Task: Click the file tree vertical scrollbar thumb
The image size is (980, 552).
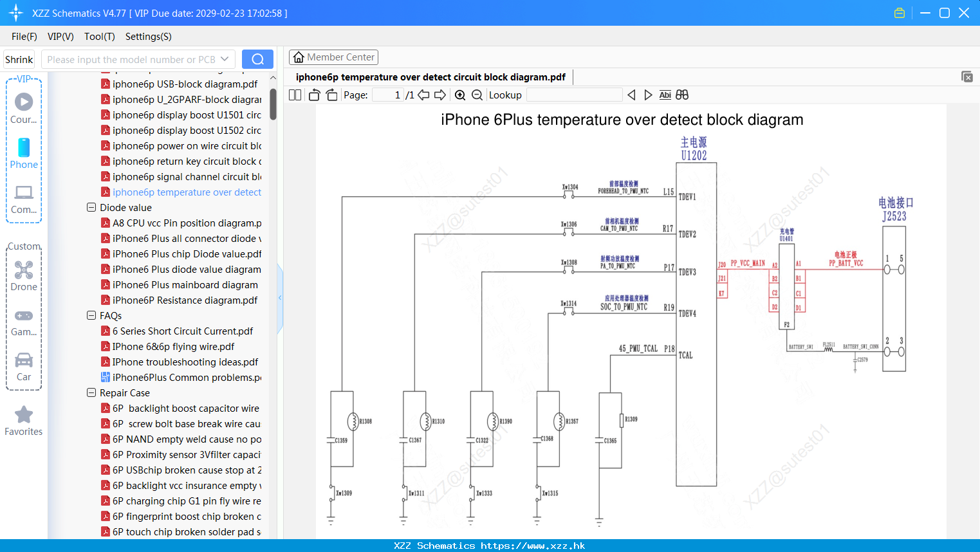Action: (x=273, y=104)
